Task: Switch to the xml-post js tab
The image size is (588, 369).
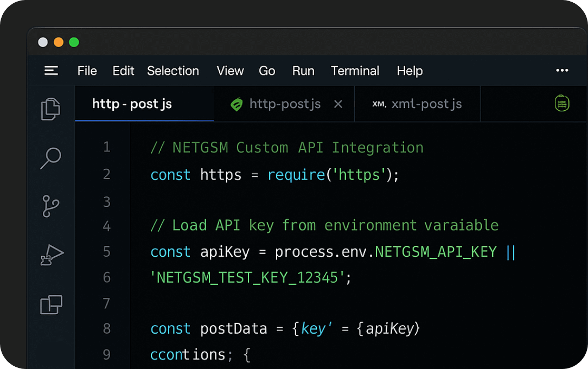Action: pos(417,104)
